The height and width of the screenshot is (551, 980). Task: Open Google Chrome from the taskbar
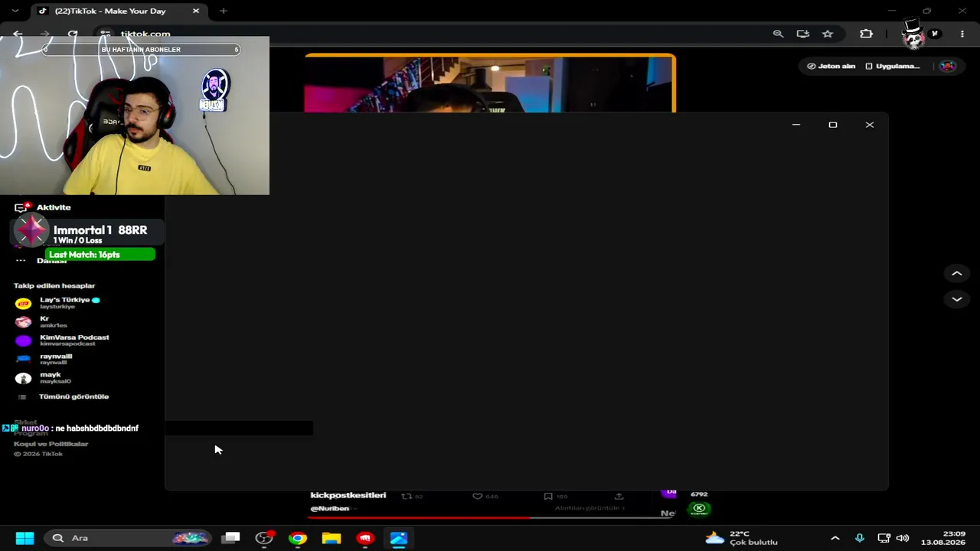pos(298,538)
